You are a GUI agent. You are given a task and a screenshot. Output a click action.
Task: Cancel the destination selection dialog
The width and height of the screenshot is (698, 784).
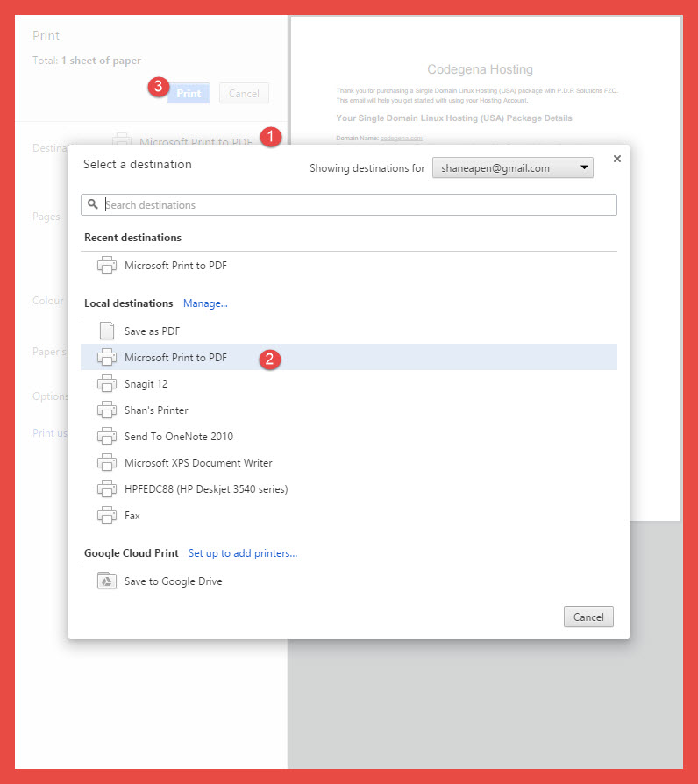coord(588,617)
